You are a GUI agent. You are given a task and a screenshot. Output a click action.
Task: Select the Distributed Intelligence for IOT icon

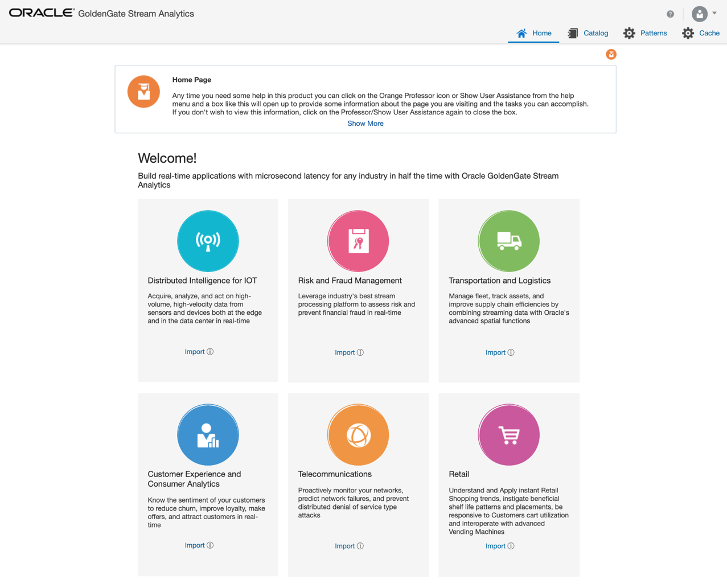[x=208, y=241]
